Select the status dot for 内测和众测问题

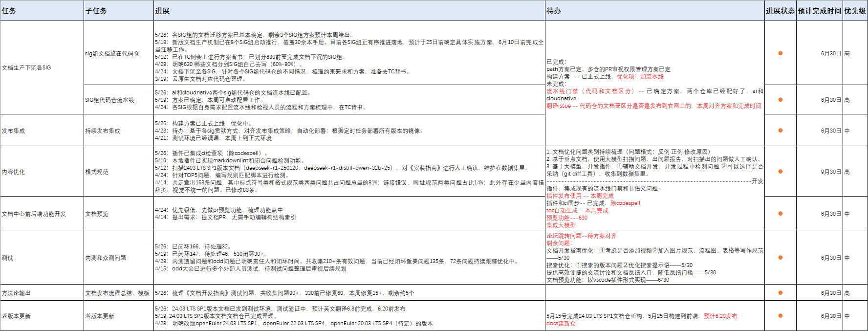coord(780,258)
